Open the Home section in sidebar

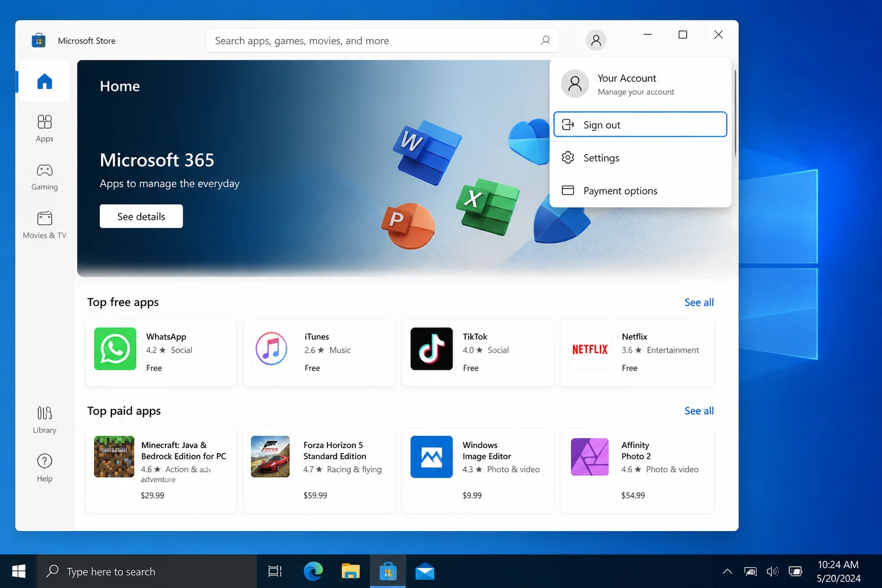tap(44, 82)
